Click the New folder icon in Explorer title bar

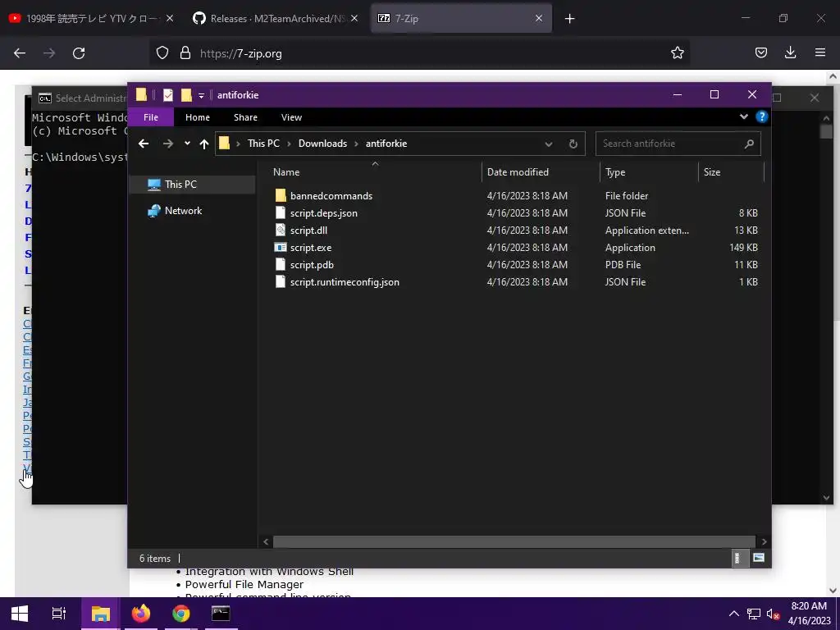(186, 95)
